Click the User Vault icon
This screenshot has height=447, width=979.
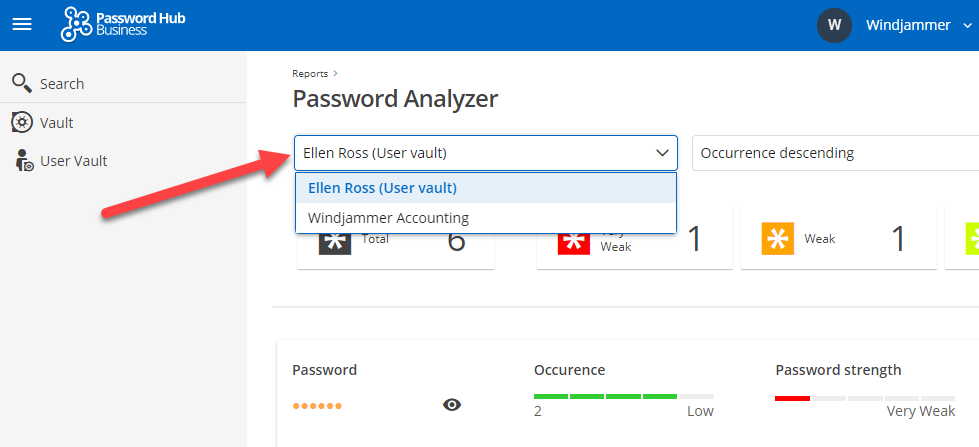pos(22,161)
